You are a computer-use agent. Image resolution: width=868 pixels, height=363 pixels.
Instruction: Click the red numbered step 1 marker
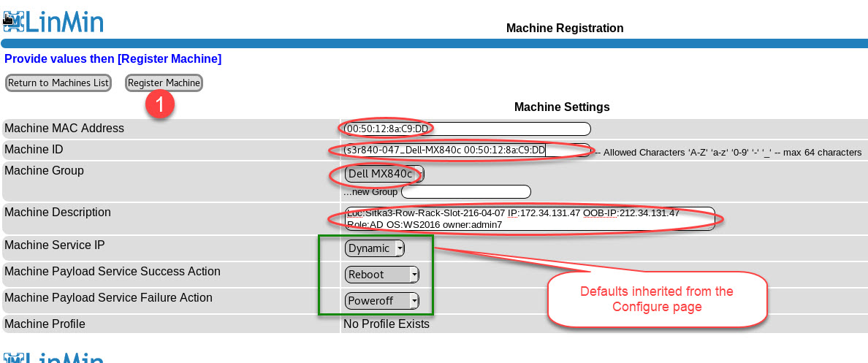(x=159, y=104)
